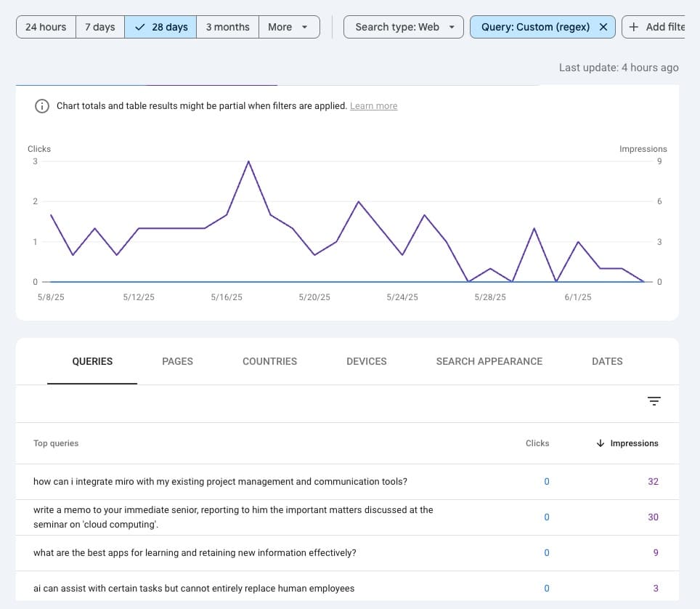
Task: Click clicks value 0 in cloud computing memo row
Action: tap(547, 517)
